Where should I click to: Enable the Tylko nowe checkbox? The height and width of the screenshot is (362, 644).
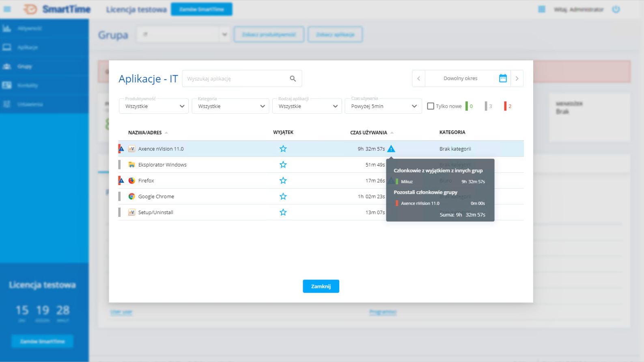[431, 106]
